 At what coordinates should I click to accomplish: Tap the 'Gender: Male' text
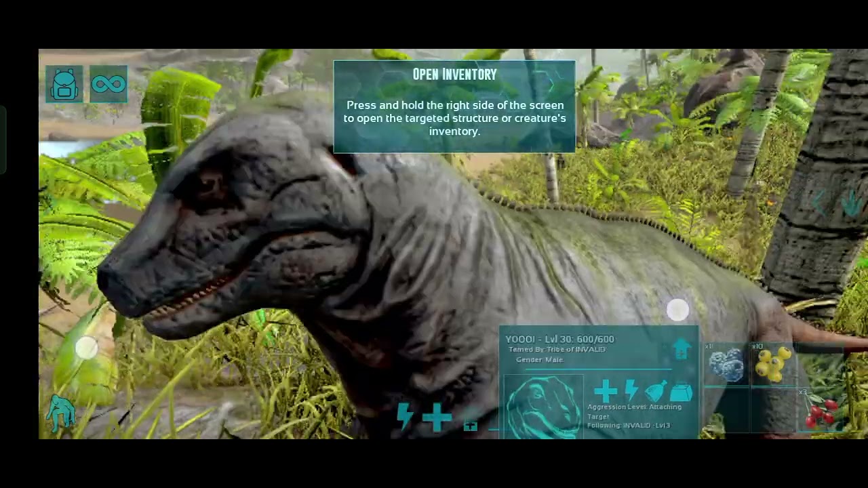pyautogui.click(x=540, y=359)
